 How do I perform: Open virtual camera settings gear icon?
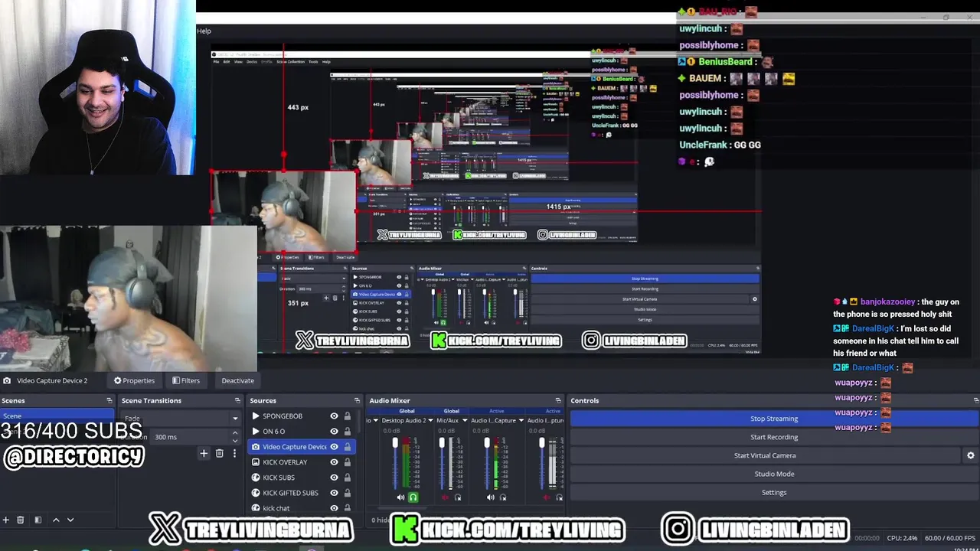point(971,455)
